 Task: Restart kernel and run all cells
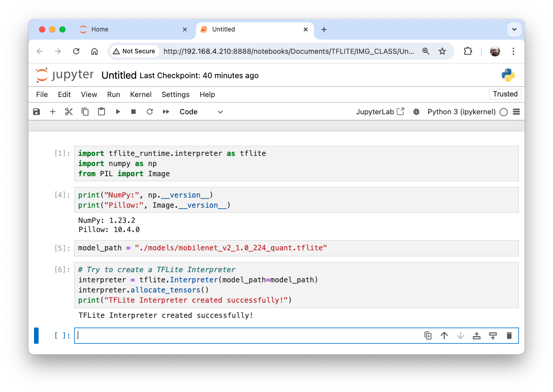tap(166, 112)
